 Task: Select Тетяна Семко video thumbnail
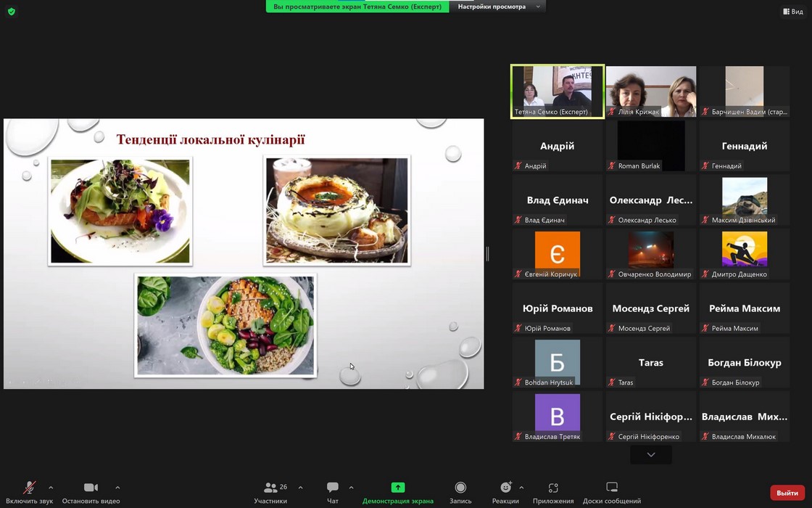[x=557, y=91]
